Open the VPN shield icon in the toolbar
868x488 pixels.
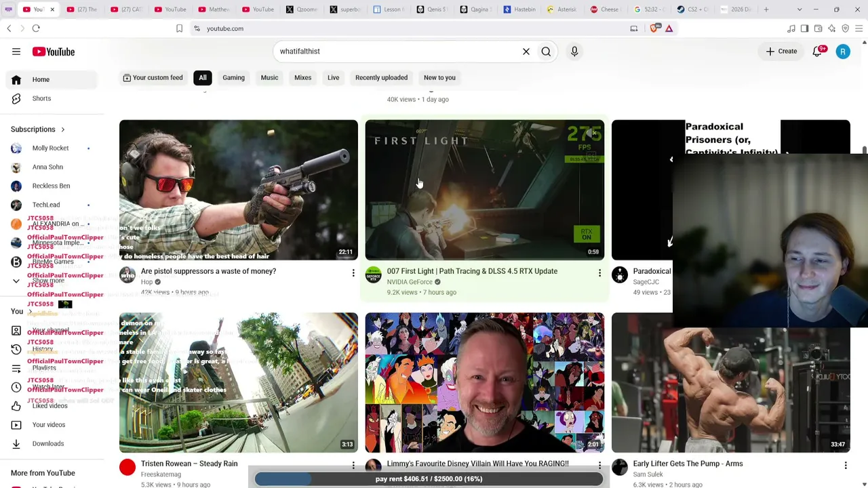[845, 28]
